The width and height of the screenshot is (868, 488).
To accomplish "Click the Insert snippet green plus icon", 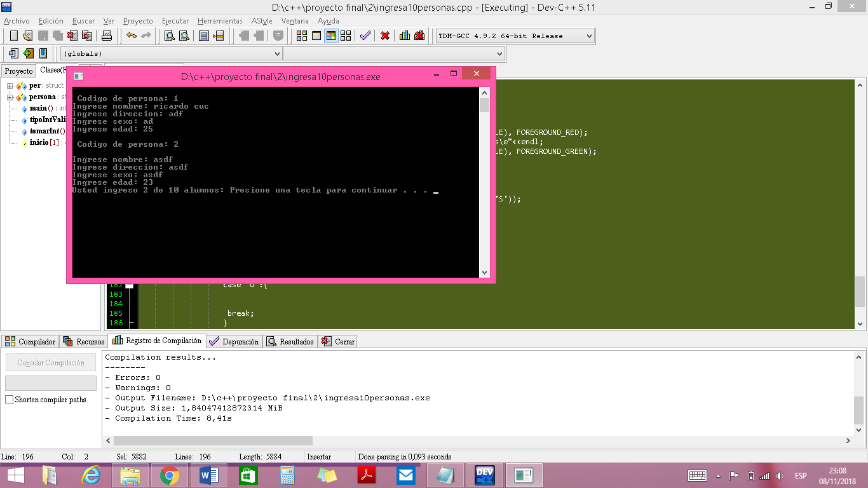I will [28, 53].
